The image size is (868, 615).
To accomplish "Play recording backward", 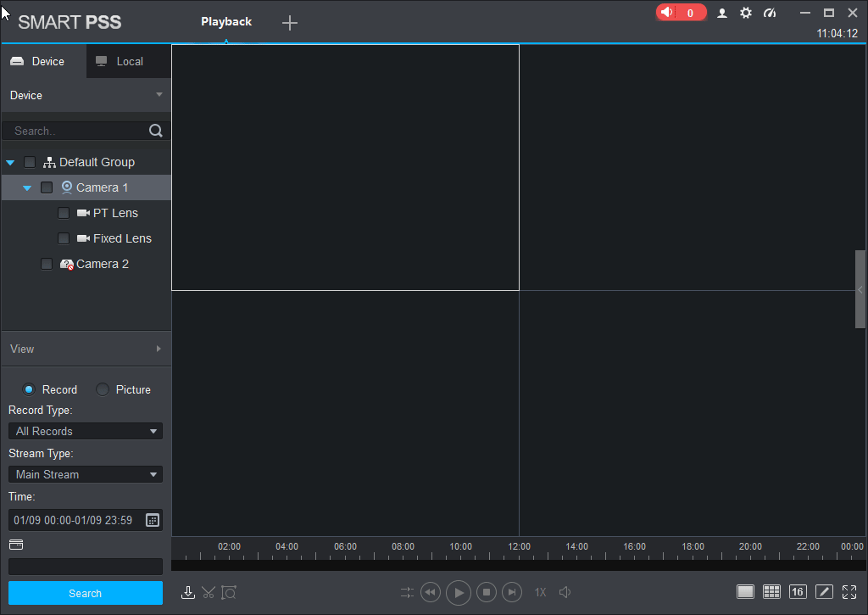I will pyautogui.click(x=431, y=592).
